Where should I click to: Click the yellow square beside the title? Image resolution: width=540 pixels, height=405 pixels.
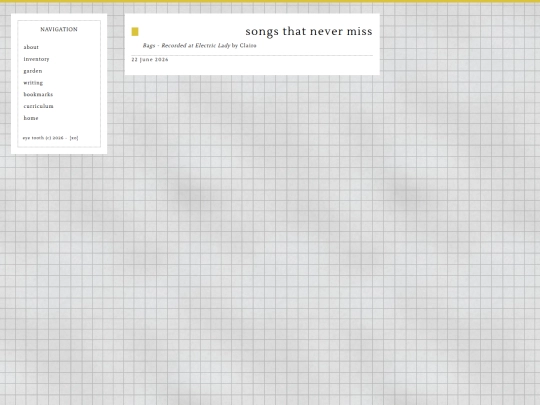pos(135,32)
